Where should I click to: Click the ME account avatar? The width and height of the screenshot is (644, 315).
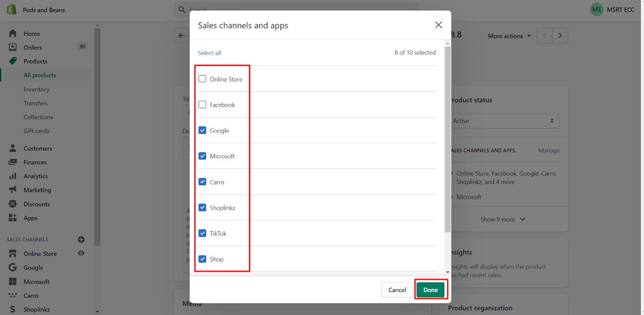pyautogui.click(x=597, y=10)
